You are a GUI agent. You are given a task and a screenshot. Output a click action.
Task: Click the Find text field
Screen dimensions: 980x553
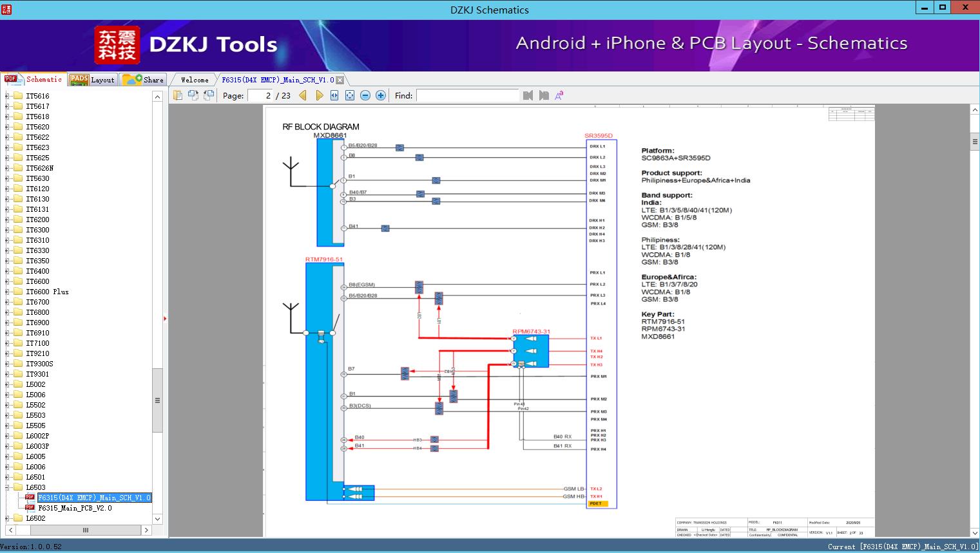(467, 95)
